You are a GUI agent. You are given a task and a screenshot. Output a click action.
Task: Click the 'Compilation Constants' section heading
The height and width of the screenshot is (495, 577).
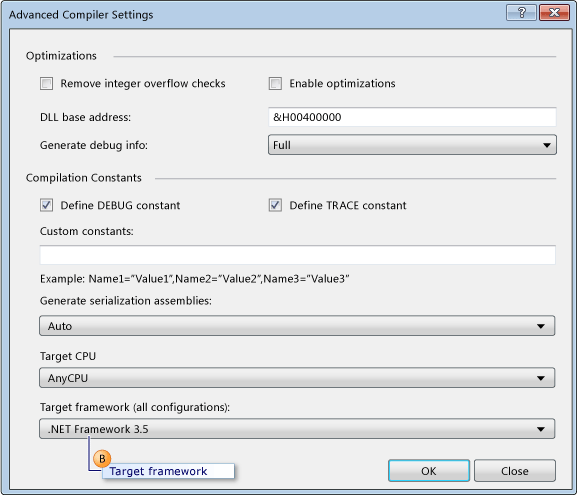click(84, 178)
